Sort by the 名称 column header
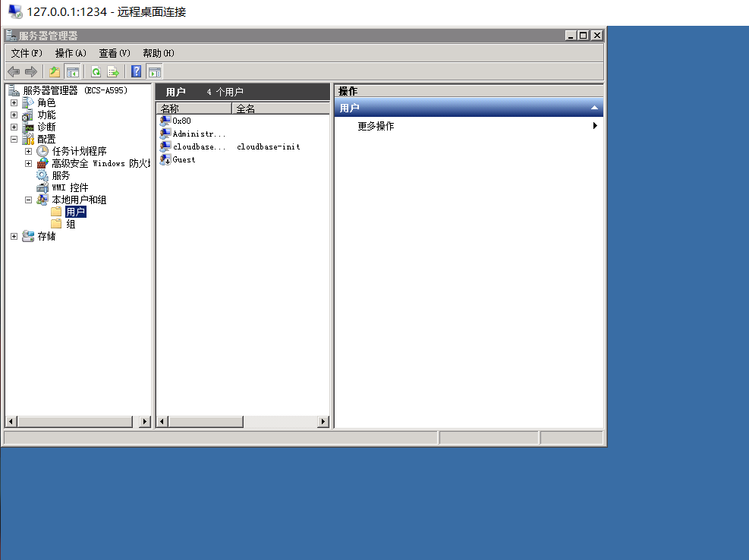This screenshot has width=749, height=560. [x=194, y=109]
